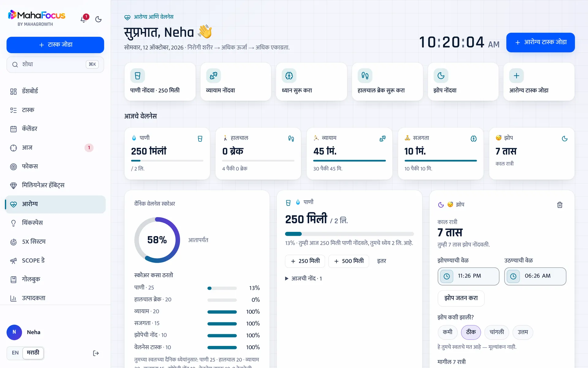Click the brain icon on ध्यान सुरू करा card
The image size is (588, 368).
coord(289,76)
